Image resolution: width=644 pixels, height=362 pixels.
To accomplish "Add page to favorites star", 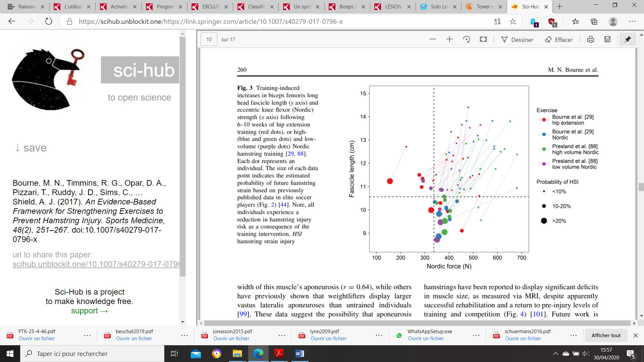I will (513, 22).
